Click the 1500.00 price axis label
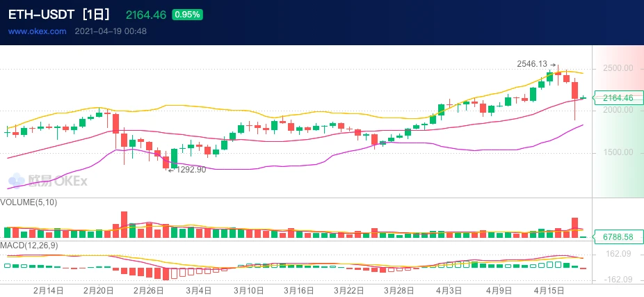Image resolution: width=644 pixels, height=297 pixels. (x=618, y=152)
